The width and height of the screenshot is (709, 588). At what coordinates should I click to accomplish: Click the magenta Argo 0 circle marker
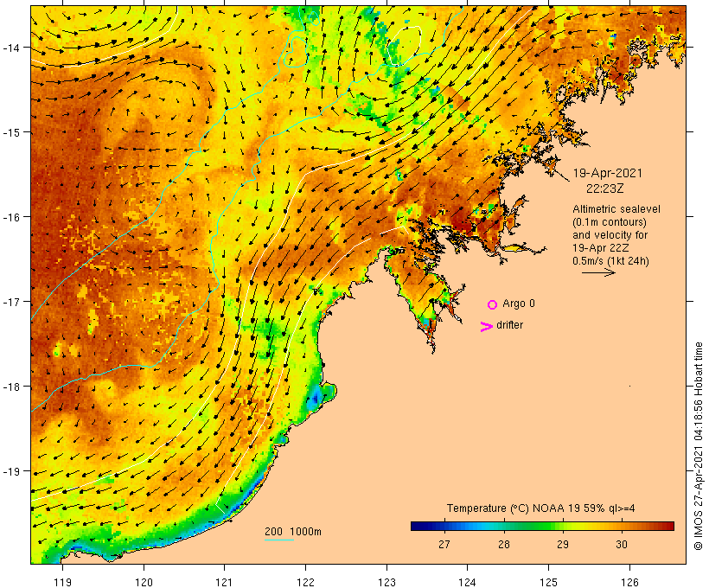coord(493,304)
